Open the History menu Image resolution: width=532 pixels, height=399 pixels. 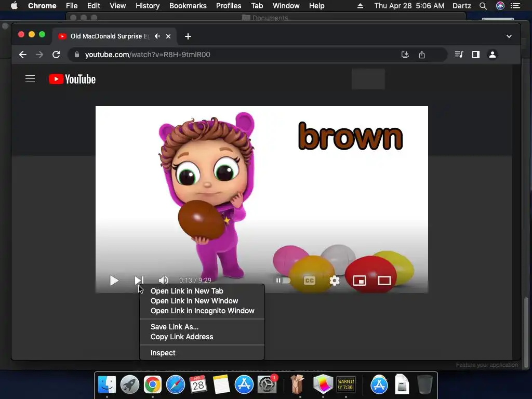pyautogui.click(x=148, y=6)
